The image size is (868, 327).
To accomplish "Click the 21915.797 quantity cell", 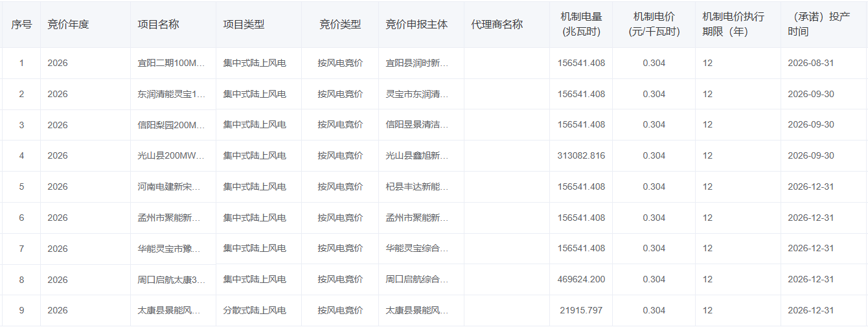I will [581, 311].
